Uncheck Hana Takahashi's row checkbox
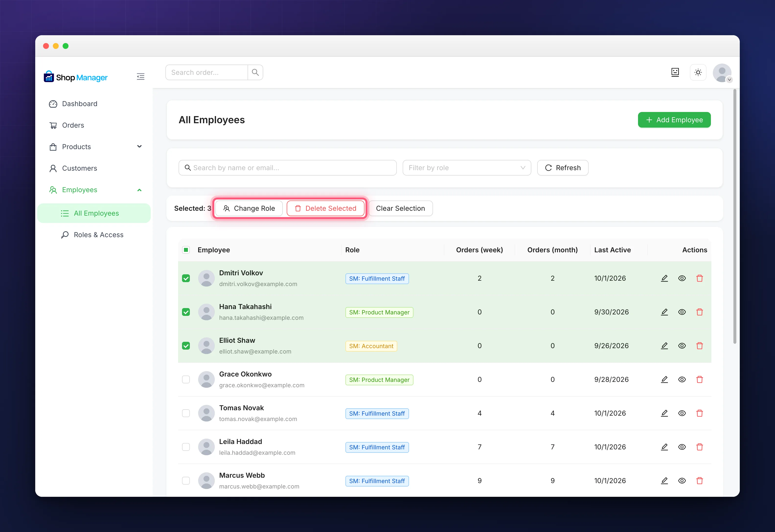The image size is (775, 532). (186, 312)
